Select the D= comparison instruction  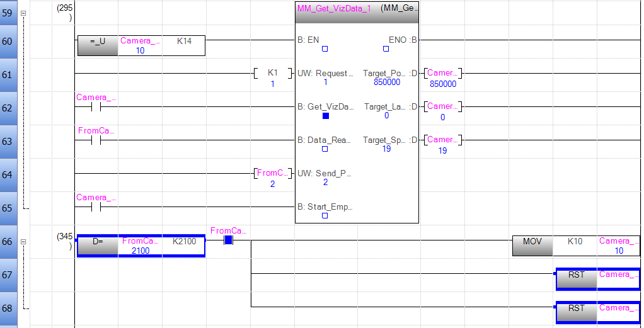tap(98, 246)
